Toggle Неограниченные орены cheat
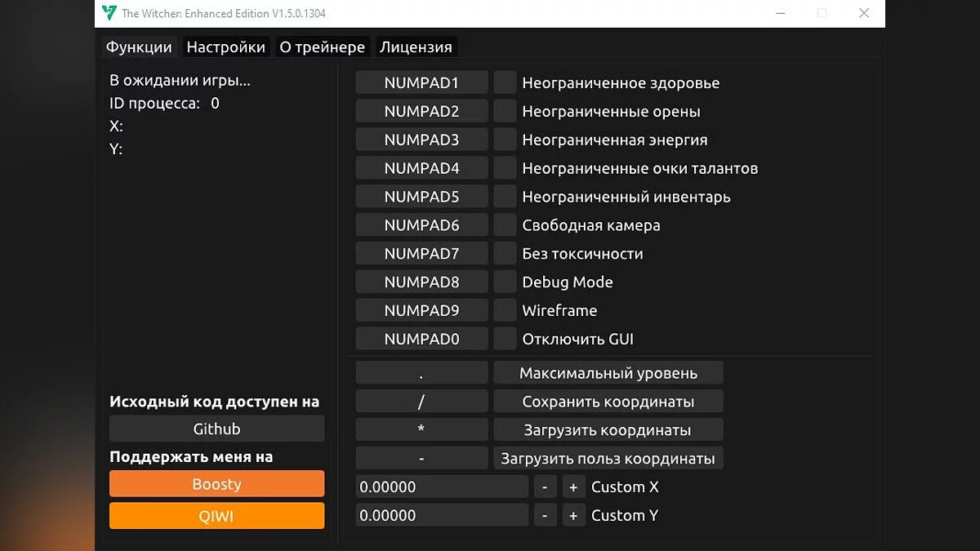The image size is (980, 551). pyautogui.click(x=504, y=110)
